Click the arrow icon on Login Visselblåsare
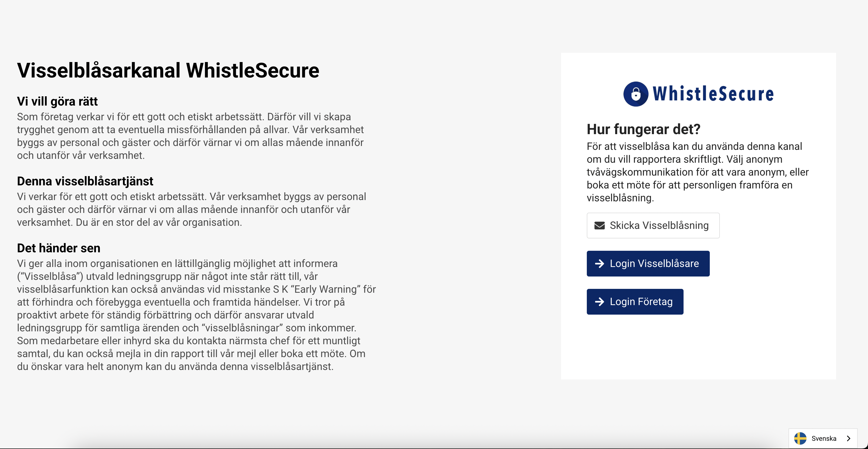Image resolution: width=868 pixels, height=449 pixels. [x=599, y=264]
